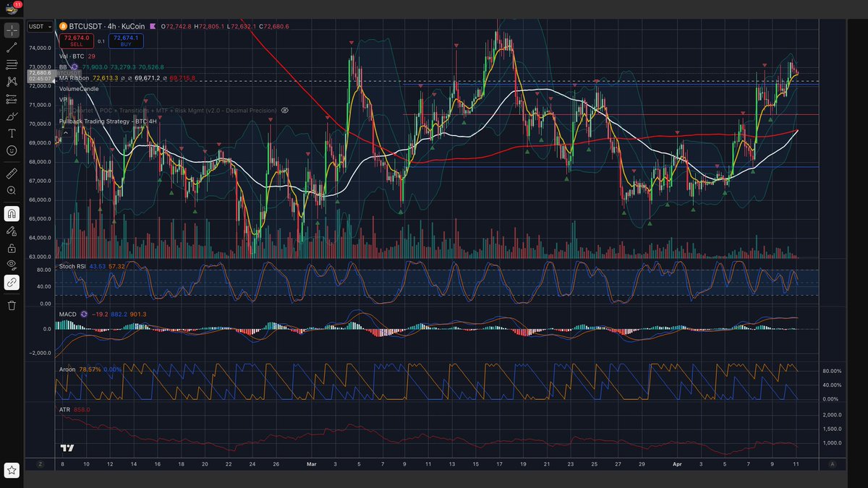Select the trend line drawing tool
This screenshot has height=488, width=868.
12,48
